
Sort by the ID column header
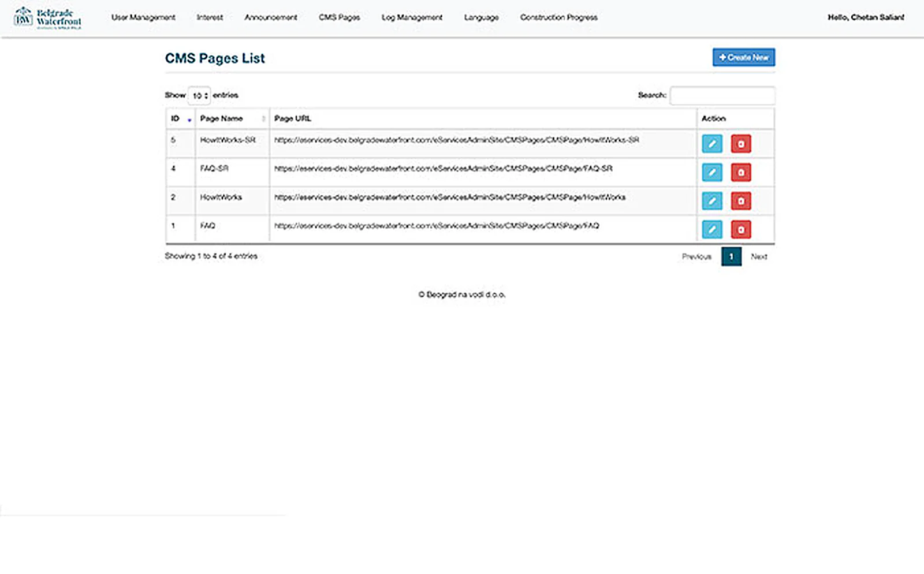point(181,118)
